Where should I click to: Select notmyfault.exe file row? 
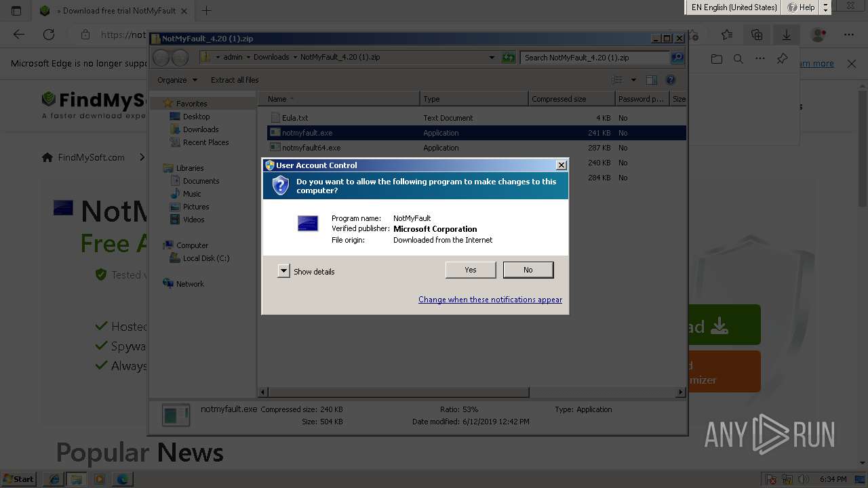pos(477,133)
